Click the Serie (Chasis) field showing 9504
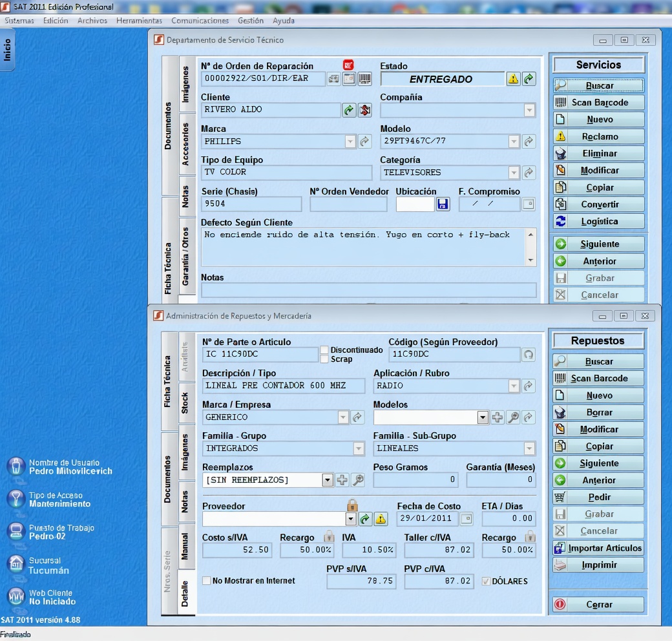The image size is (672, 641). pos(251,204)
